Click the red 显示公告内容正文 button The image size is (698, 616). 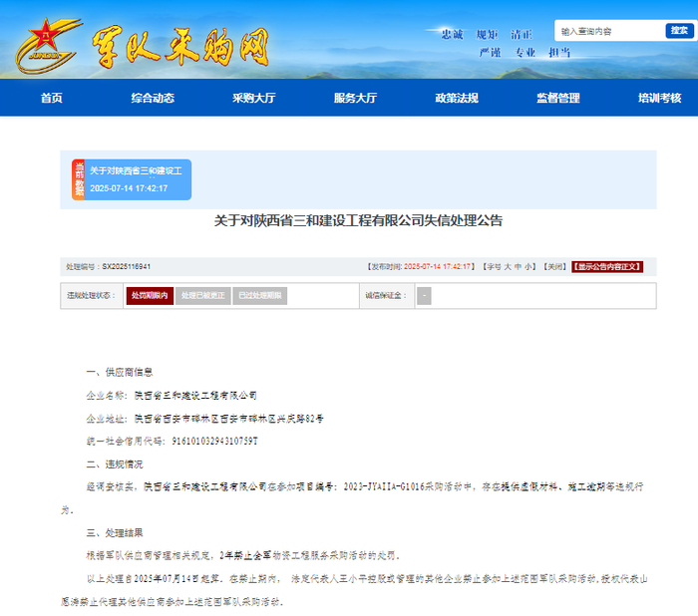point(607,266)
